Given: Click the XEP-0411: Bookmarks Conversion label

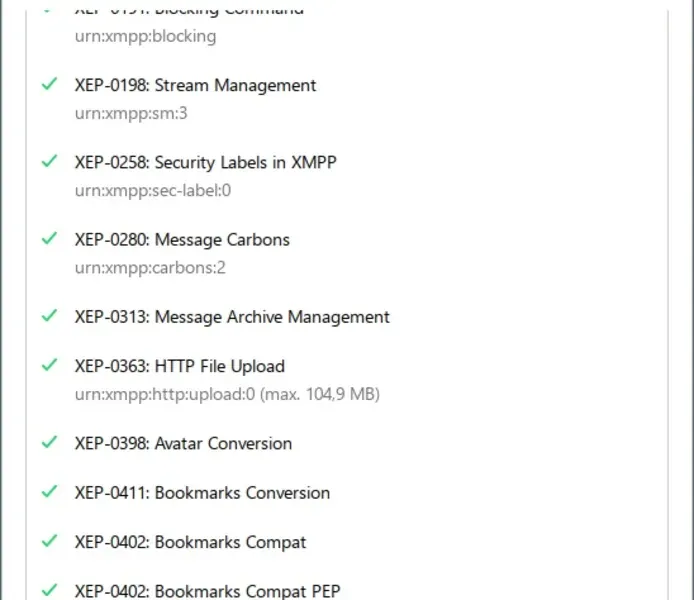Looking at the screenshot, I should click(x=202, y=493).
